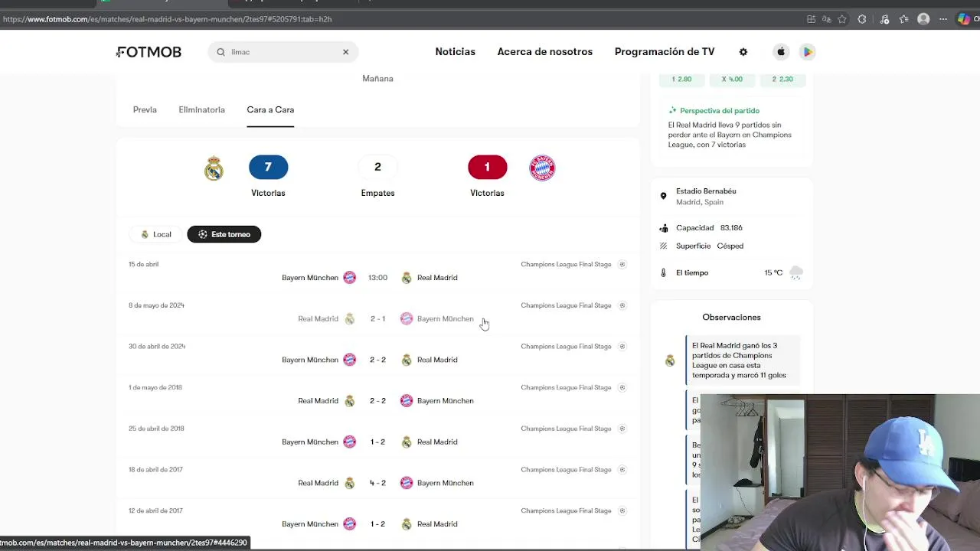Open the browser extensions puzzle icon
The image size is (980, 551).
[x=862, y=19]
